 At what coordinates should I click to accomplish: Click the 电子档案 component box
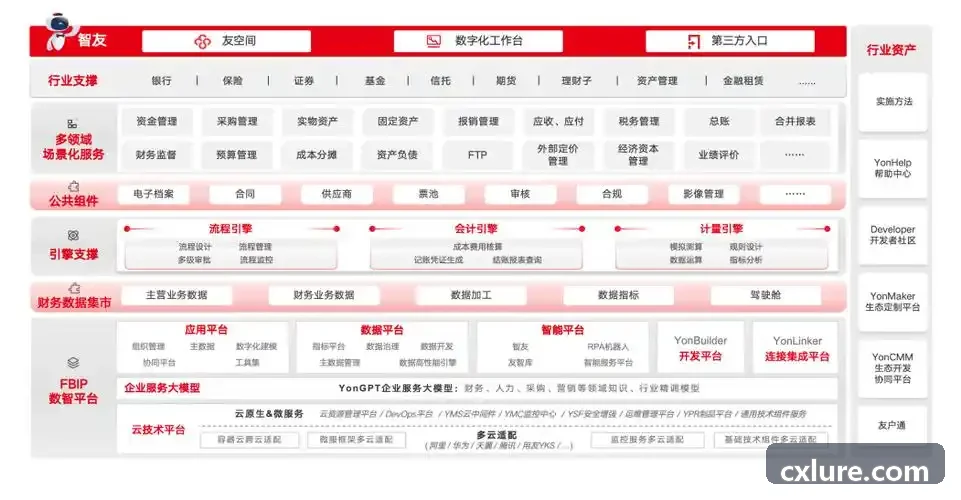coord(153,194)
